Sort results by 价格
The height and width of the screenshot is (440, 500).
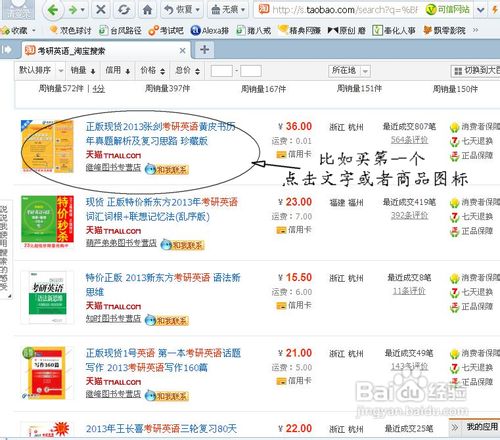(x=152, y=70)
